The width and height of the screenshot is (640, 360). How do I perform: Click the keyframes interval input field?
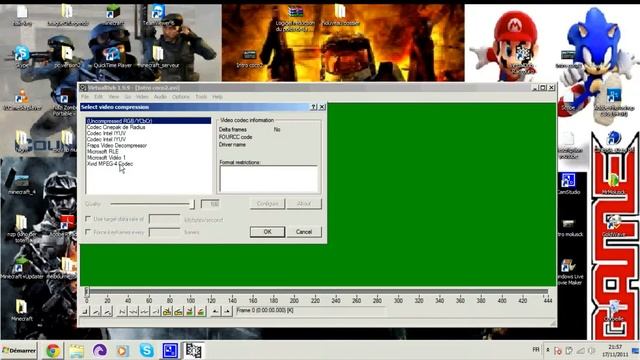164,232
